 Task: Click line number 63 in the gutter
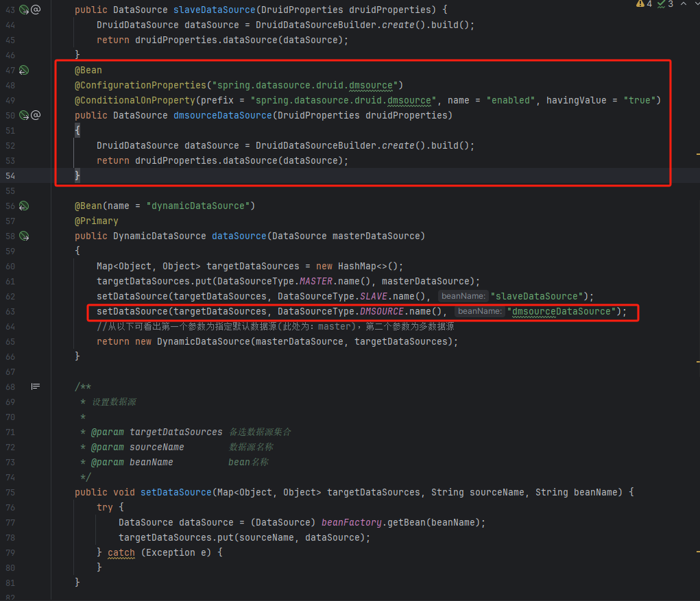[x=10, y=311]
